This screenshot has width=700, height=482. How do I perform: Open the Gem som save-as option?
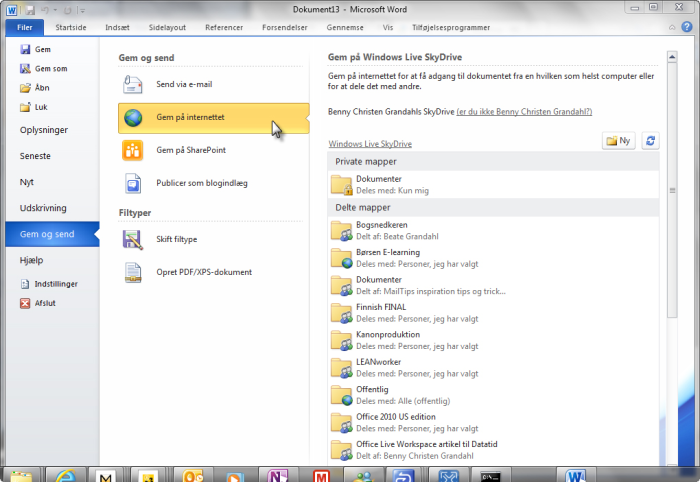(x=43, y=68)
